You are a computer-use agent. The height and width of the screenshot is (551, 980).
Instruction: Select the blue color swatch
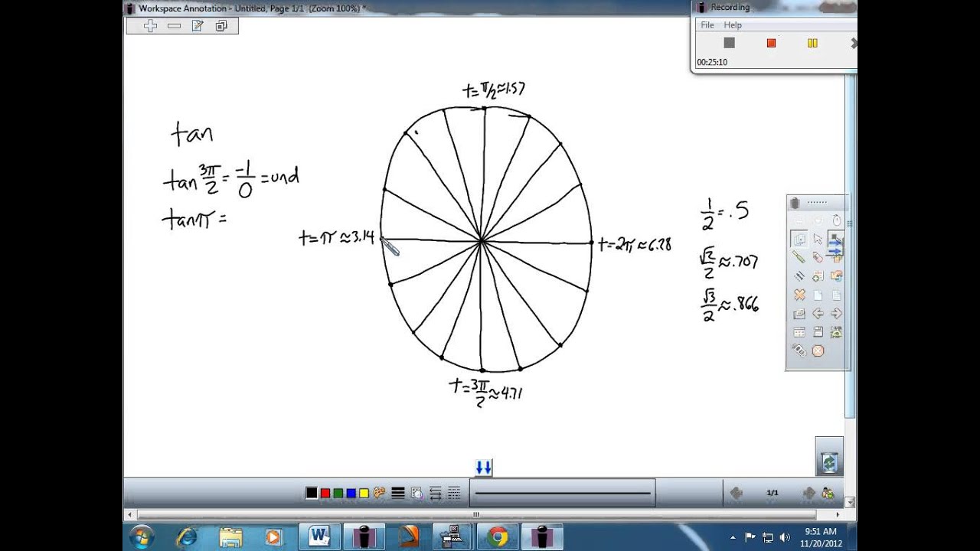[351, 494]
